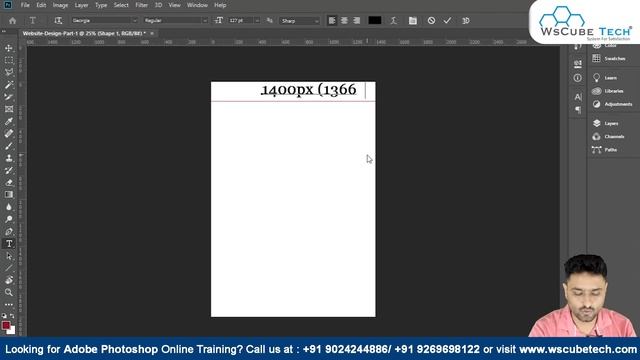Enable right text alignment
640x360 pixels.
click(357, 20)
